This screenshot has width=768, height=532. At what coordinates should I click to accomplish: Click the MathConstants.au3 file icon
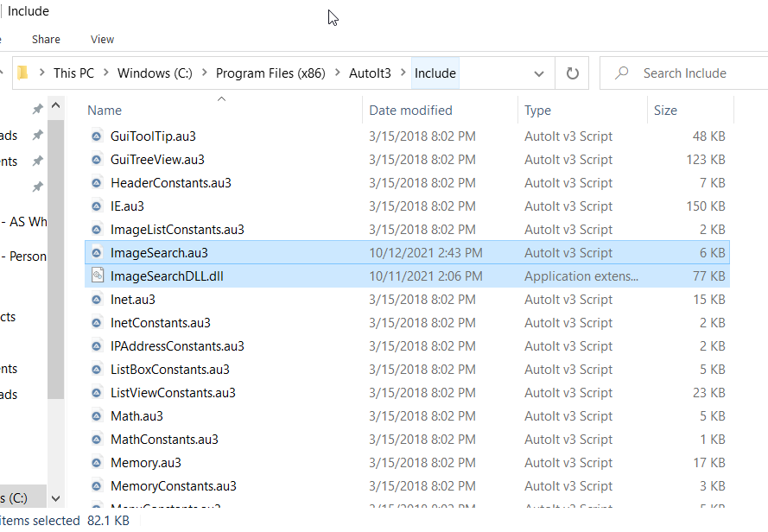(x=97, y=440)
